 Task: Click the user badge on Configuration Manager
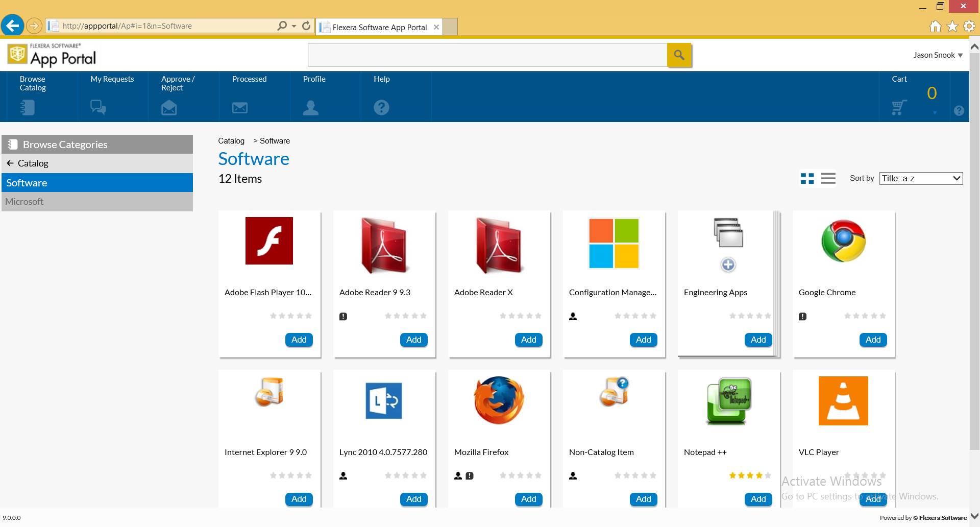click(x=573, y=317)
